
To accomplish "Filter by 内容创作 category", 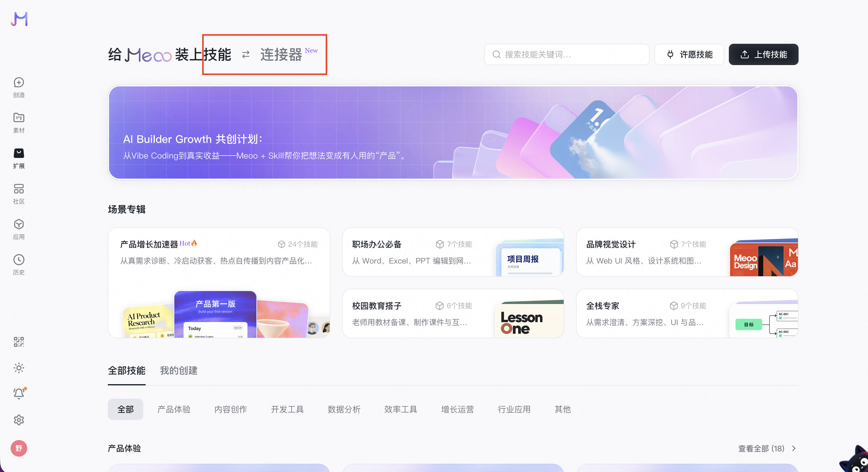I will pyautogui.click(x=230, y=409).
